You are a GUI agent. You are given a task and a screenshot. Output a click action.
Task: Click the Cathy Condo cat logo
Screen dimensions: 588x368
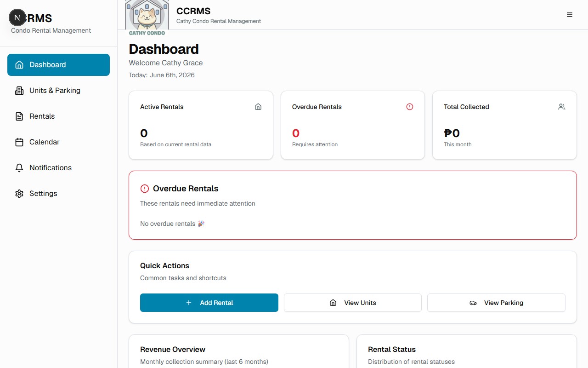[x=147, y=17]
